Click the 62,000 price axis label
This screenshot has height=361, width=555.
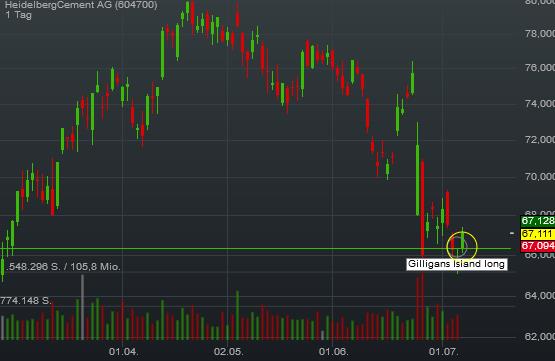pos(539,336)
